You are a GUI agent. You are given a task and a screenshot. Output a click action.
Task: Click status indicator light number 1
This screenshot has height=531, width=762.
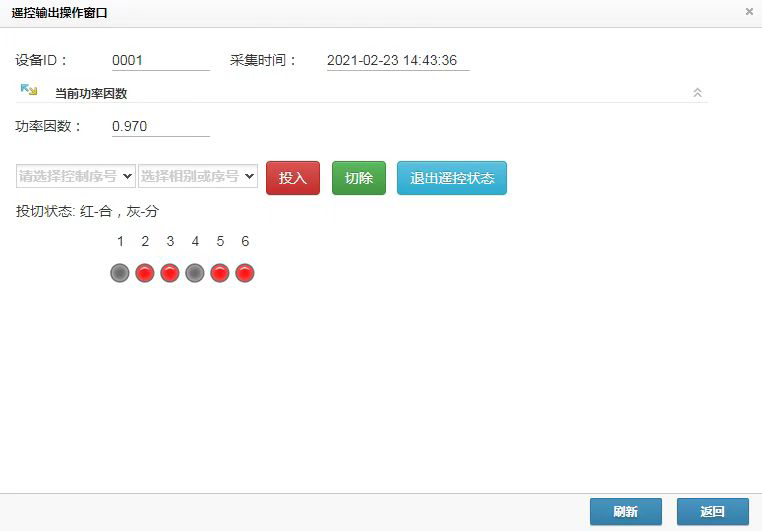(120, 273)
